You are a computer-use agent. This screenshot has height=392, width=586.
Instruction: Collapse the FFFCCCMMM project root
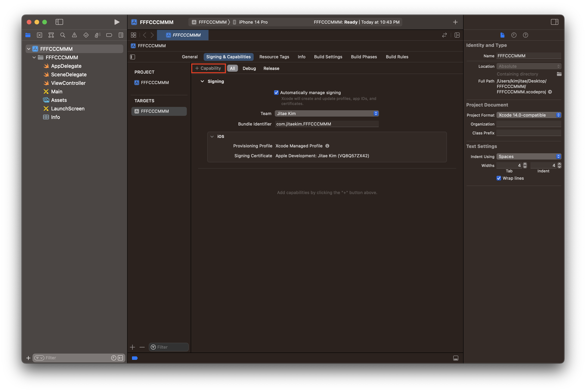click(29, 49)
